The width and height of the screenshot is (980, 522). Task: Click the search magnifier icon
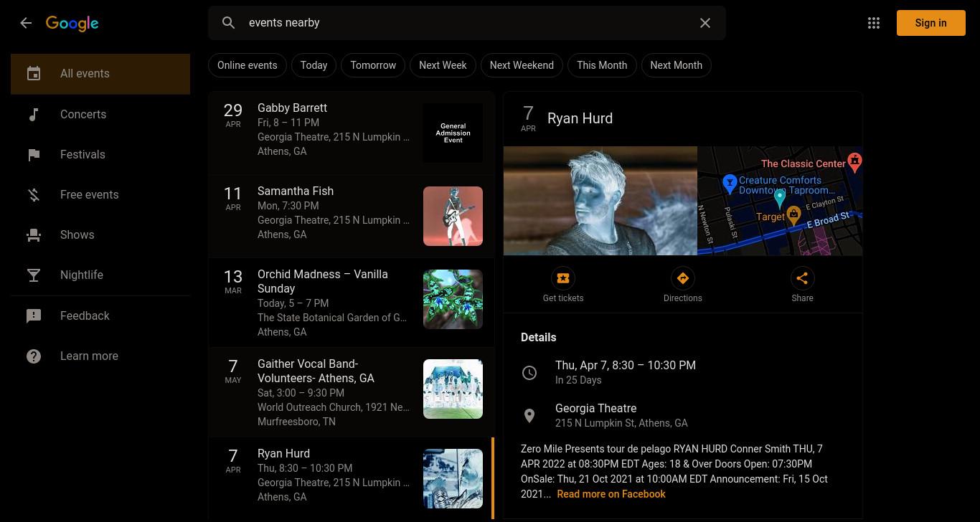tap(228, 23)
